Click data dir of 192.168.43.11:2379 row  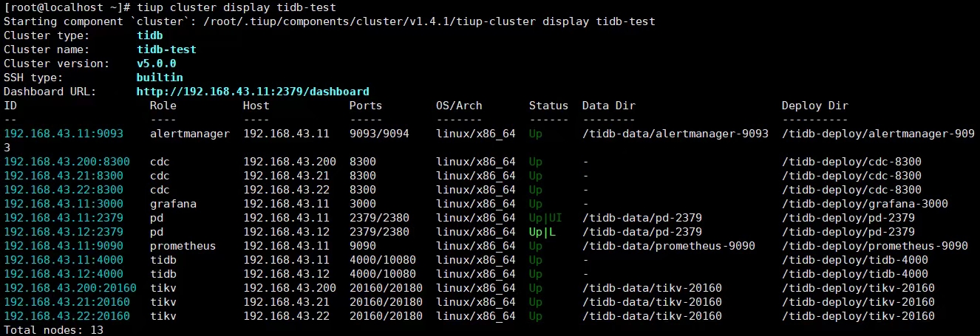pos(642,218)
